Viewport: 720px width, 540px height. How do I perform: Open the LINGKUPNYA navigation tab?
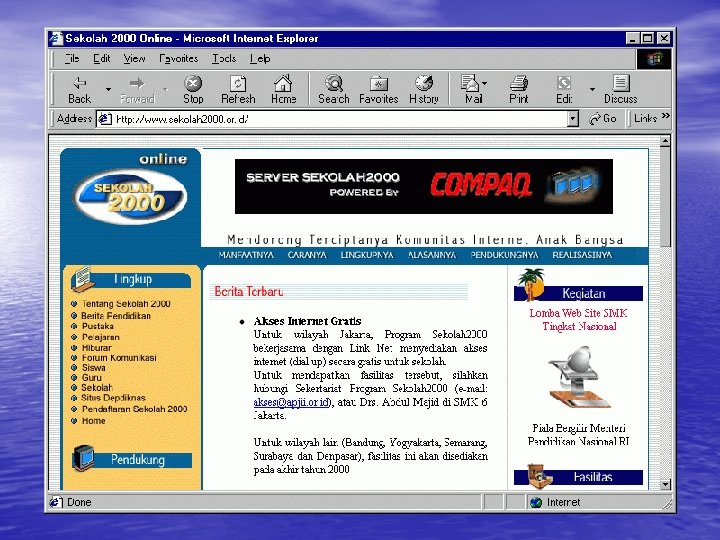coord(367,255)
